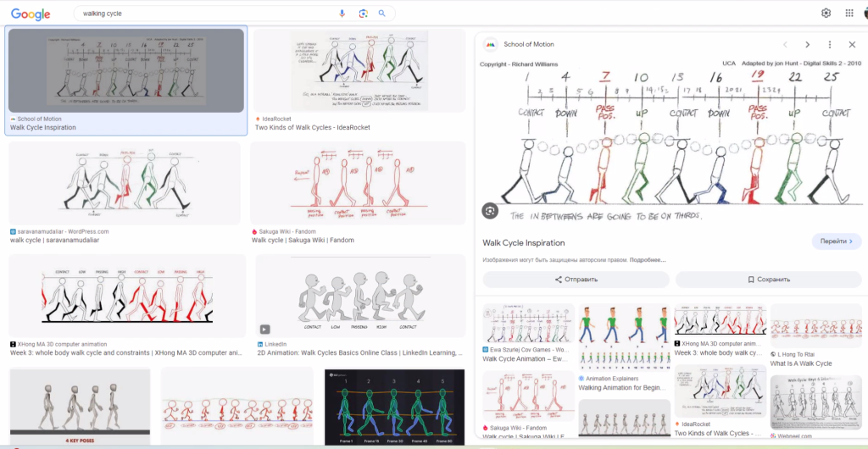Open the Google apps grid
Viewport: 868px width, 449px height.
849,13
